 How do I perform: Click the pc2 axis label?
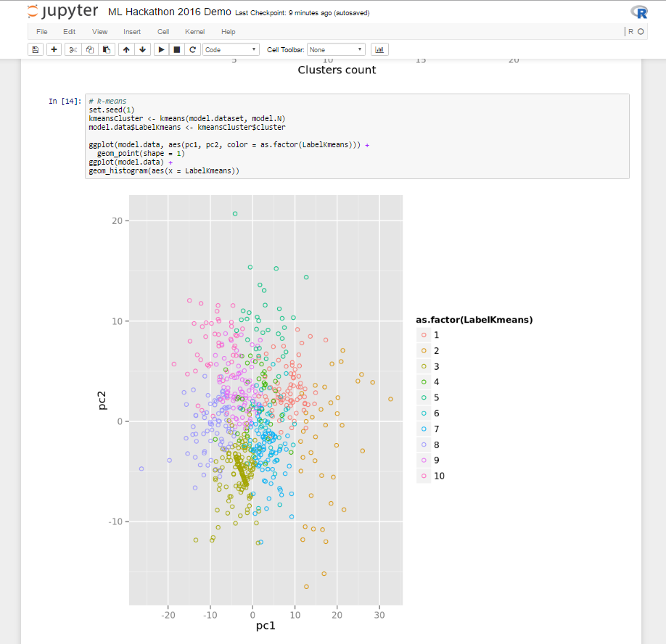tap(102, 400)
